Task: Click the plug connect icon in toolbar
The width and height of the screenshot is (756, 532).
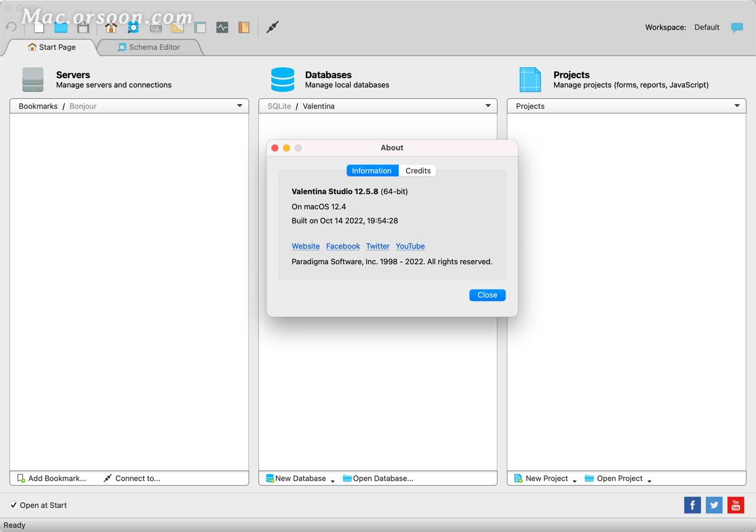Action: click(x=272, y=27)
